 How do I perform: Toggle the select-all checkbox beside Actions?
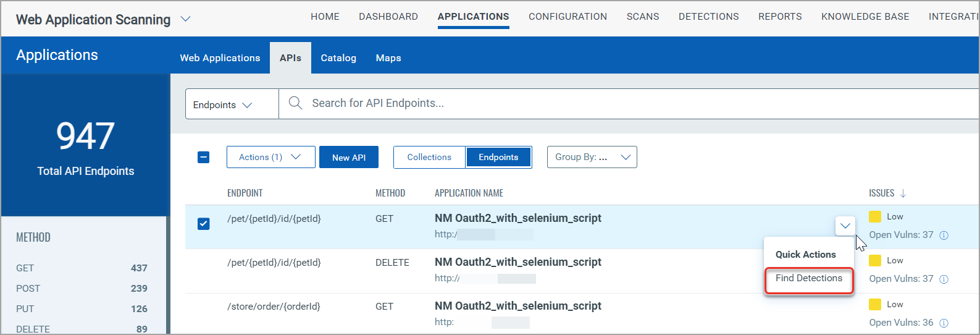coord(203,157)
